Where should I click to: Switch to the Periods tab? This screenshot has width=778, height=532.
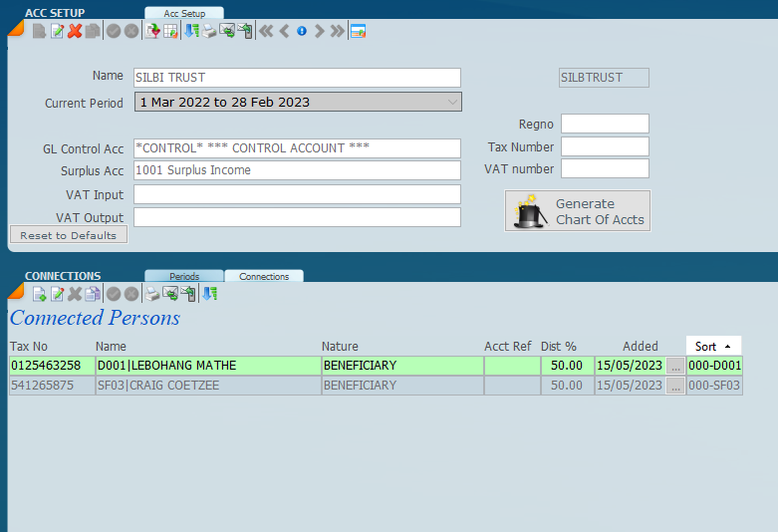coord(183,276)
